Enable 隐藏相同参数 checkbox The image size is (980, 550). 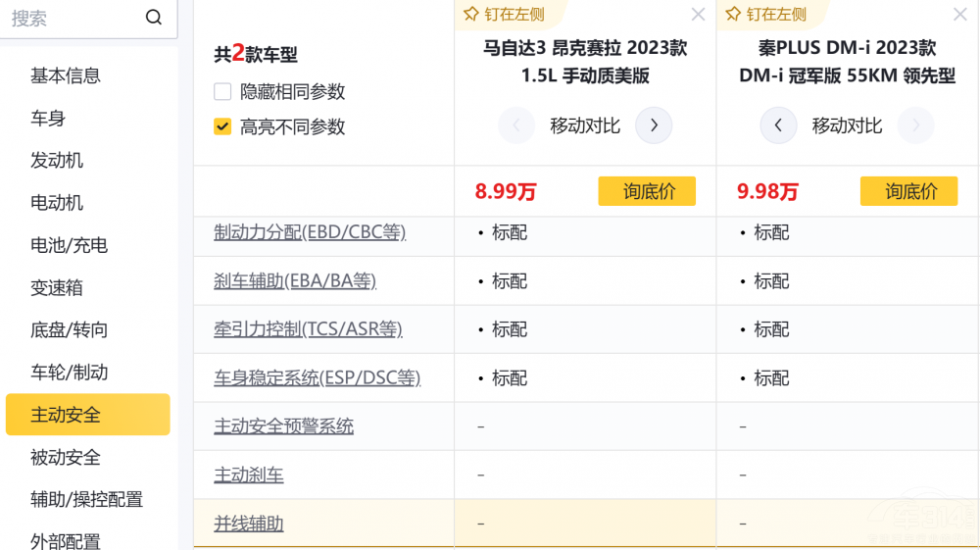pos(222,92)
